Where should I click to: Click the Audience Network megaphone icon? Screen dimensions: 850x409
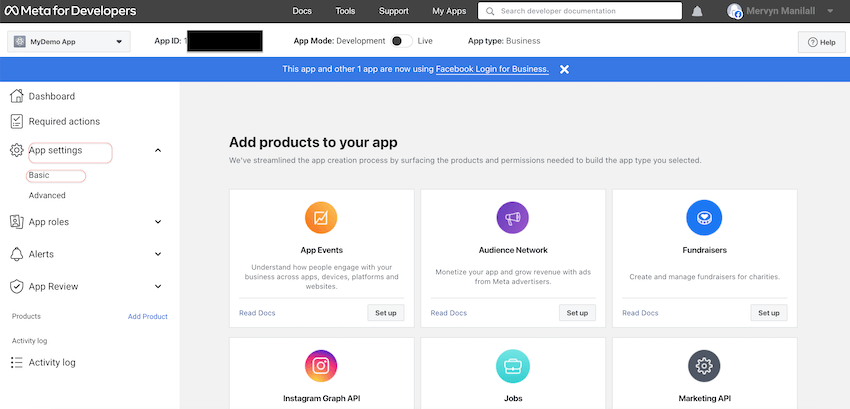click(x=512, y=218)
